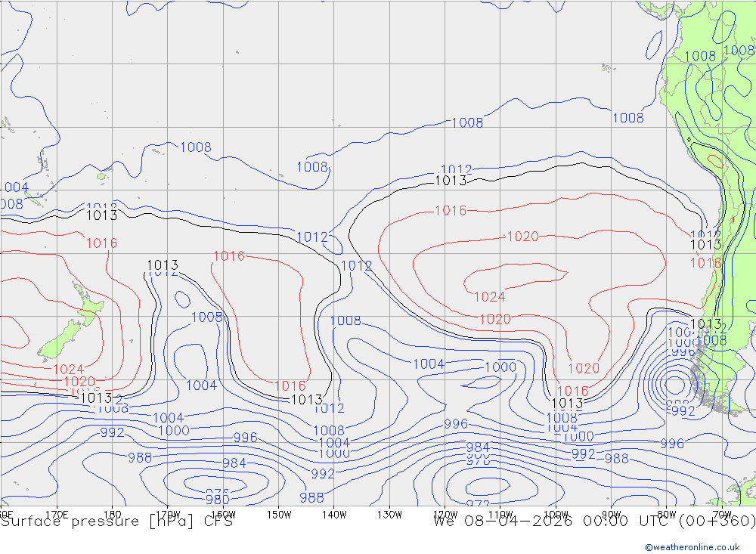Select the 120W longitude axis label

click(445, 514)
